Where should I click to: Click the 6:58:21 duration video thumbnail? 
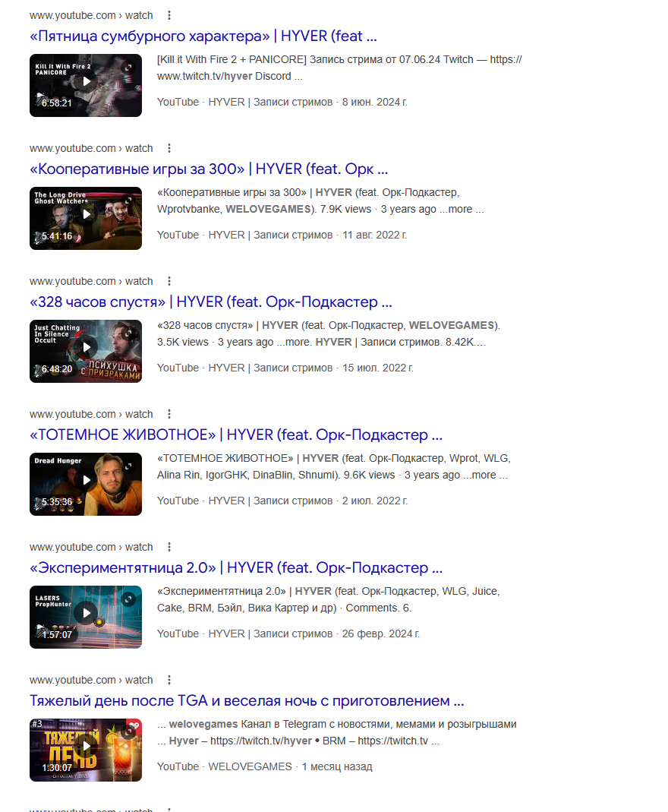point(85,85)
